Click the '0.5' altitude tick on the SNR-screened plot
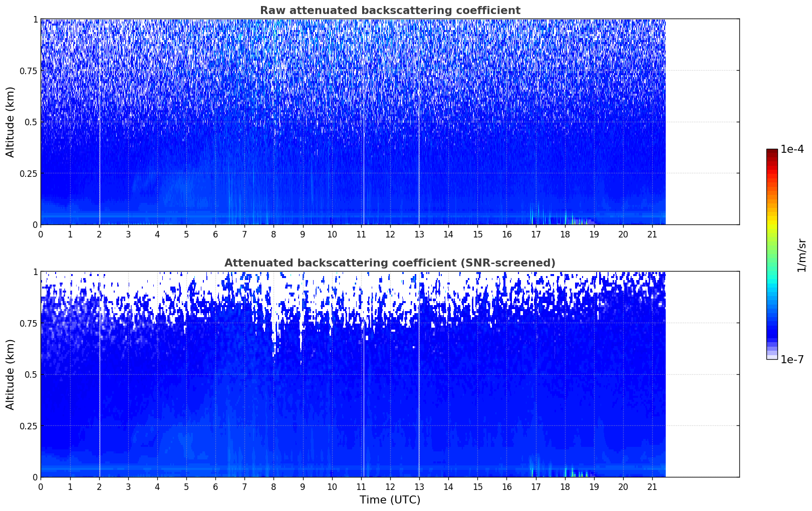 31,374
